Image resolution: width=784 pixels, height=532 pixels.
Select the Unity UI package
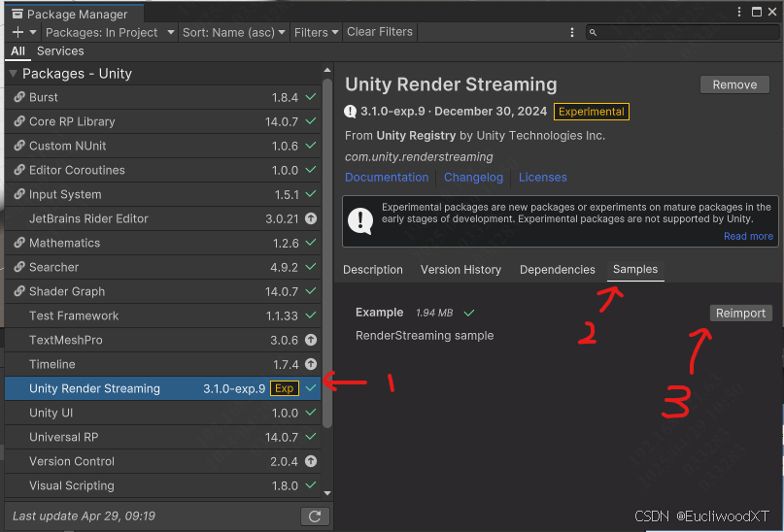click(x=162, y=413)
